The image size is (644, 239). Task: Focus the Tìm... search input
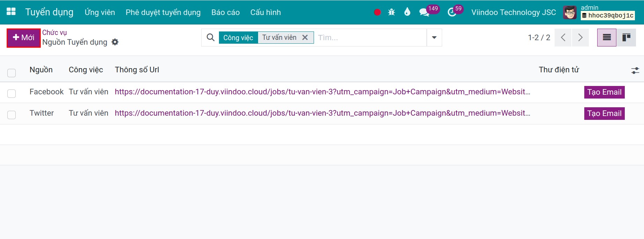click(370, 37)
